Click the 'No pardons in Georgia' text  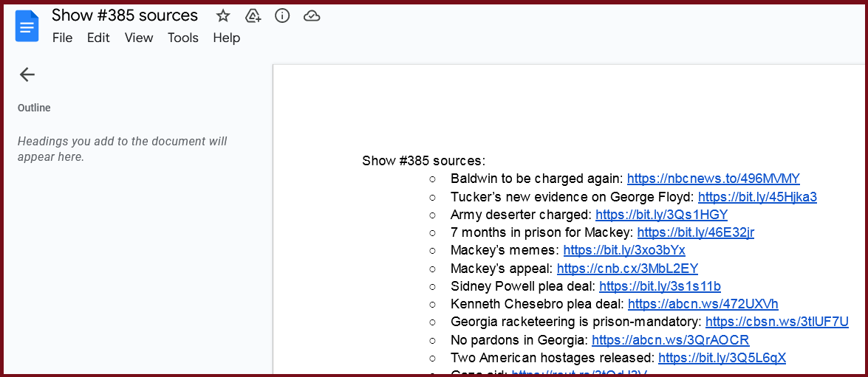pyautogui.click(x=519, y=339)
